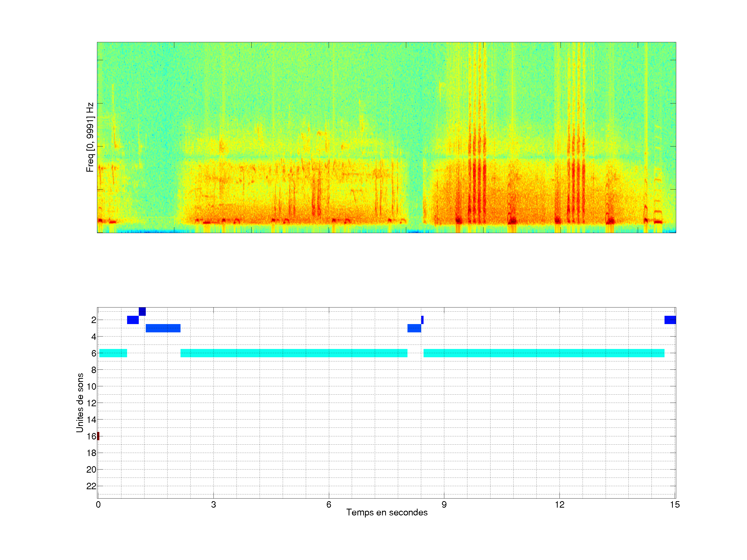
Task: Click the y-axis tick label 10
Action: click(x=91, y=387)
